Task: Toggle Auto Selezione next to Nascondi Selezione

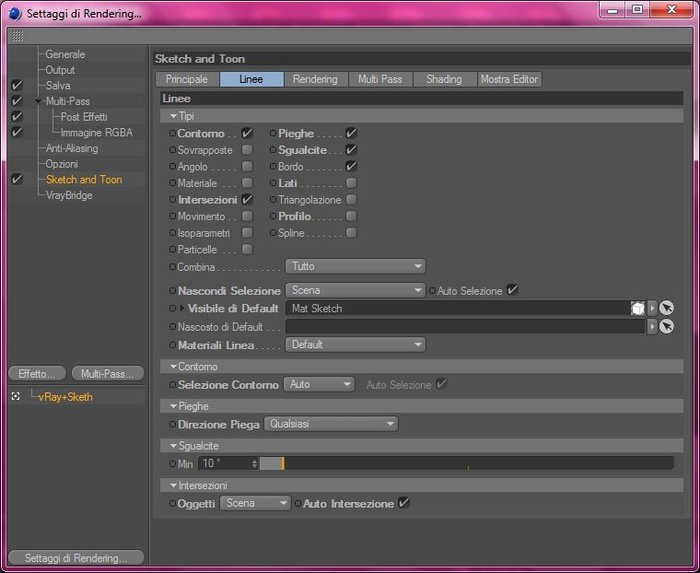Action: point(512,290)
